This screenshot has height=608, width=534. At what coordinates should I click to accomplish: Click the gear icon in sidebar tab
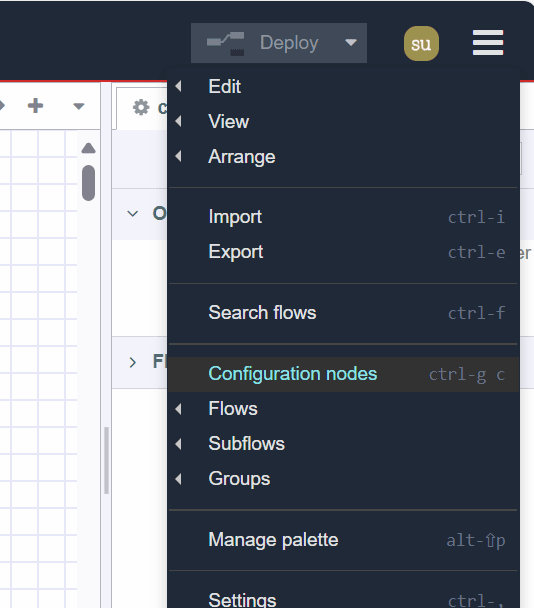point(141,107)
